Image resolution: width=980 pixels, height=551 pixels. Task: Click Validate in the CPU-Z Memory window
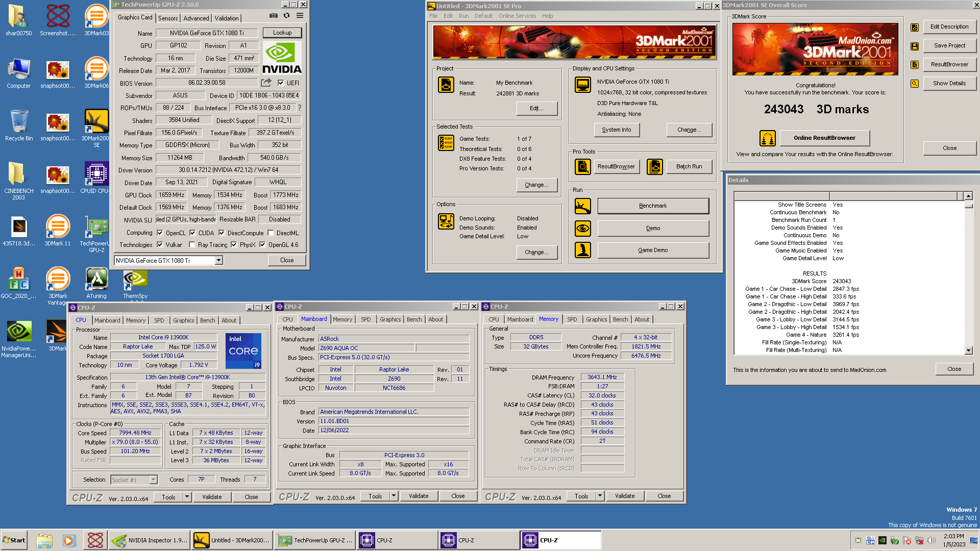pyautogui.click(x=625, y=496)
